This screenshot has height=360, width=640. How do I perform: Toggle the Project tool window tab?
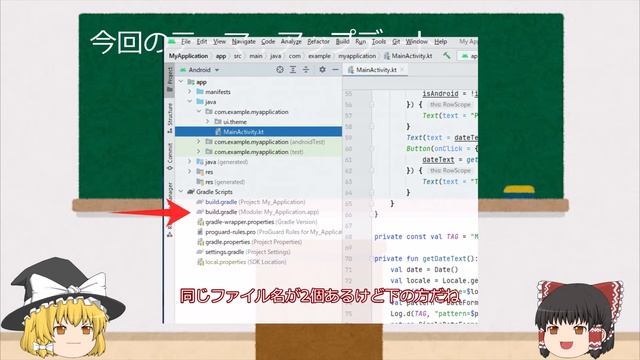point(170,80)
